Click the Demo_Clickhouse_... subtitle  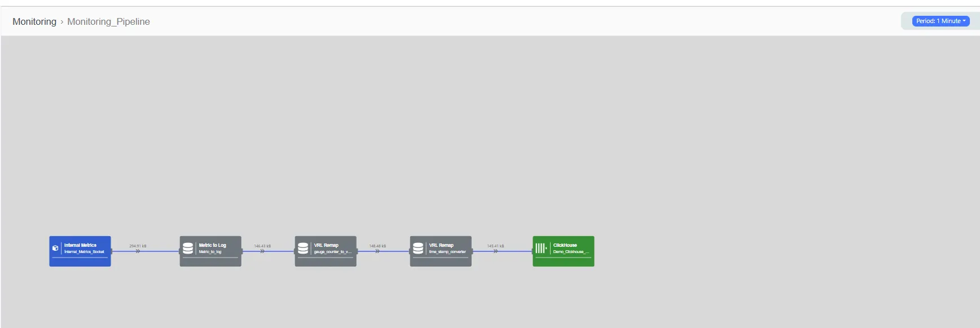(x=571, y=252)
